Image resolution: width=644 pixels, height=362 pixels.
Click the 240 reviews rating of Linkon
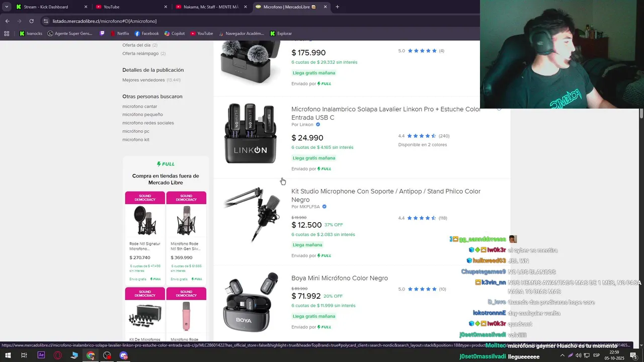424,136
